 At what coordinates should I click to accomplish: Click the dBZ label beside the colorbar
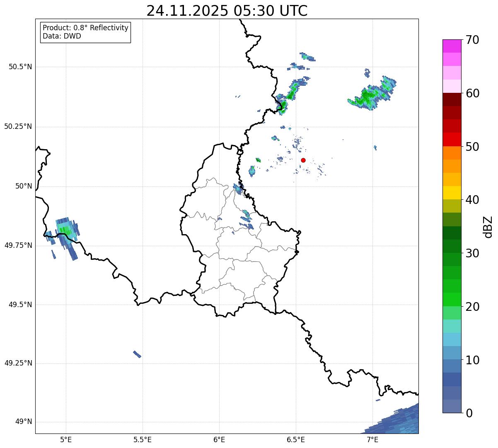point(488,226)
